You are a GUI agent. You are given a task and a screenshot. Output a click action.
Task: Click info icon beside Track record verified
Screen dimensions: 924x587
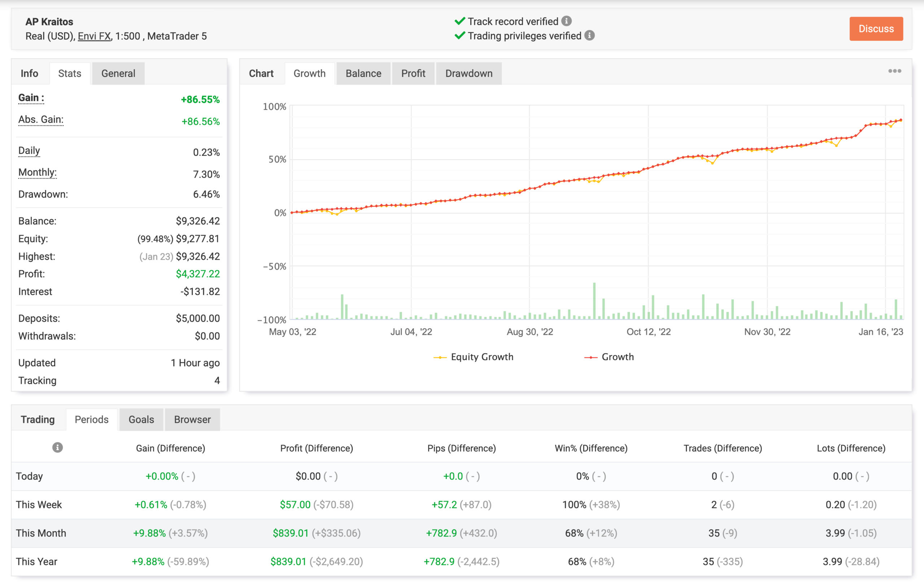tap(566, 21)
